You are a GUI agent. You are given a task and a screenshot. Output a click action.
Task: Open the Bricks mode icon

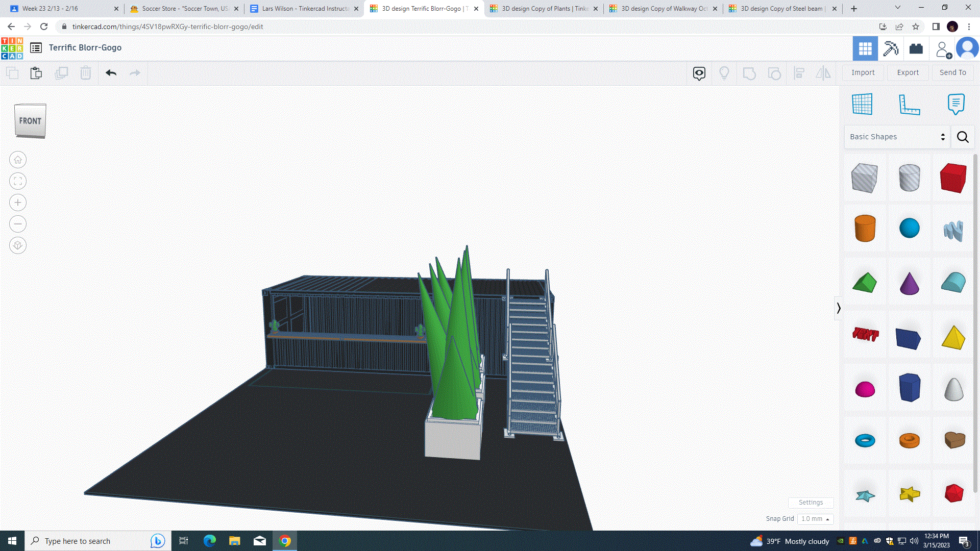click(x=916, y=48)
